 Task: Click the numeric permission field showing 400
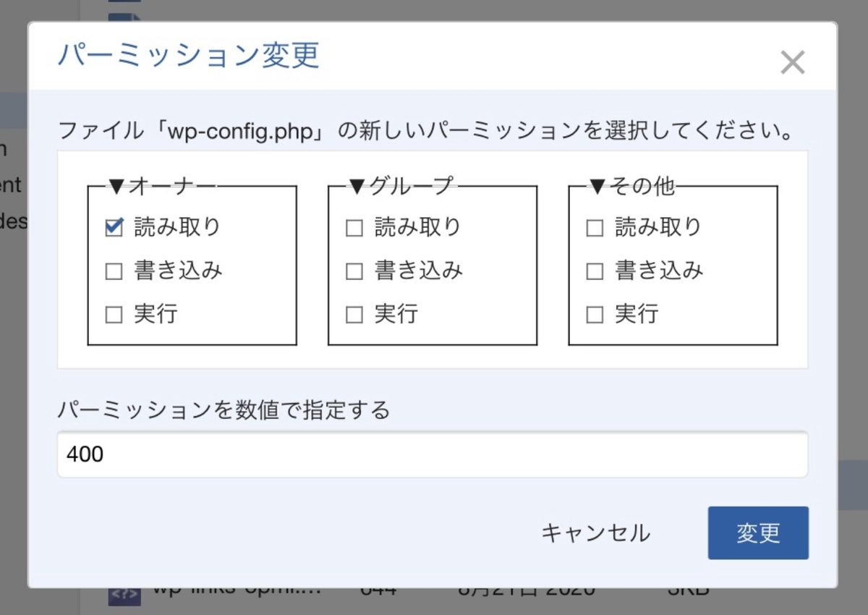coord(433,454)
